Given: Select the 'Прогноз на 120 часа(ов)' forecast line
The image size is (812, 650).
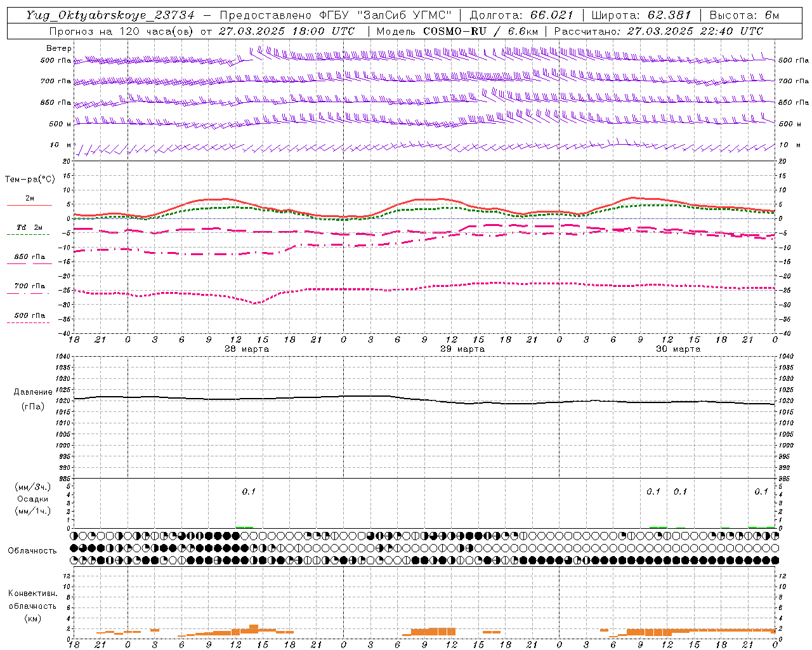Looking at the screenshot, I should 122,31.
